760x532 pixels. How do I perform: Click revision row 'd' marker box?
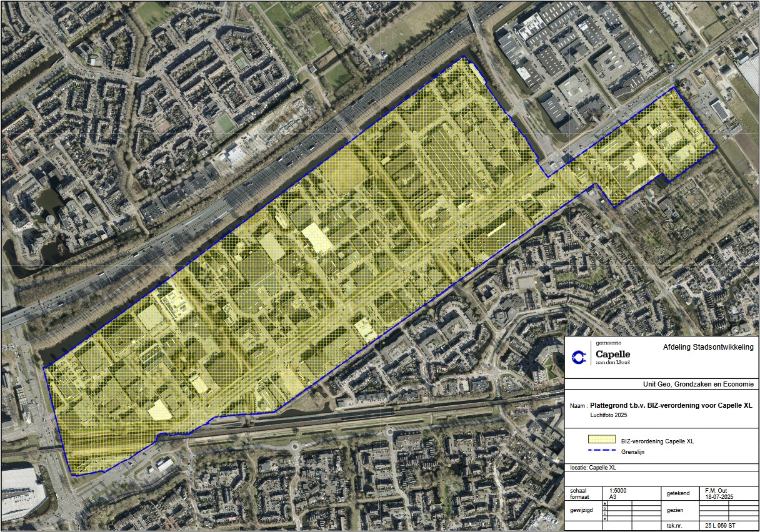(604, 518)
